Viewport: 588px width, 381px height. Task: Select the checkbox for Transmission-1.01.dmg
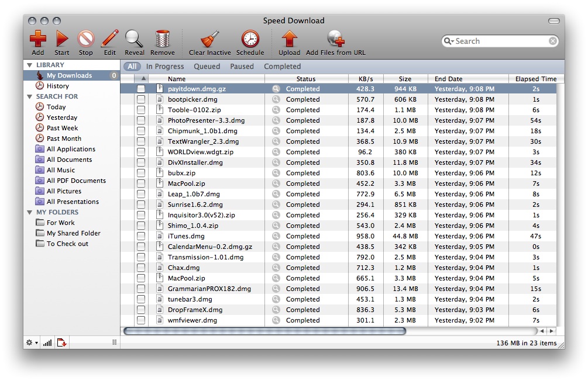click(141, 257)
